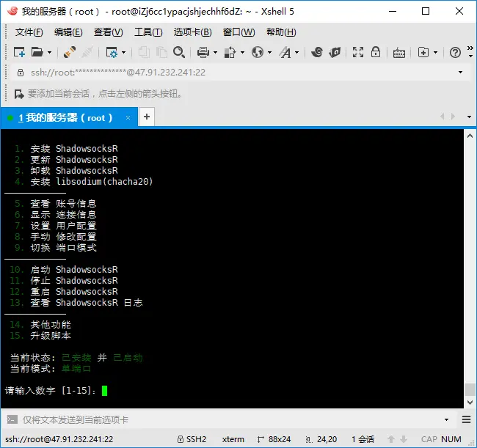Click terminal scrollbar up arrow
The height and width of the screenshot is (448, 477).
pos(470,136)
